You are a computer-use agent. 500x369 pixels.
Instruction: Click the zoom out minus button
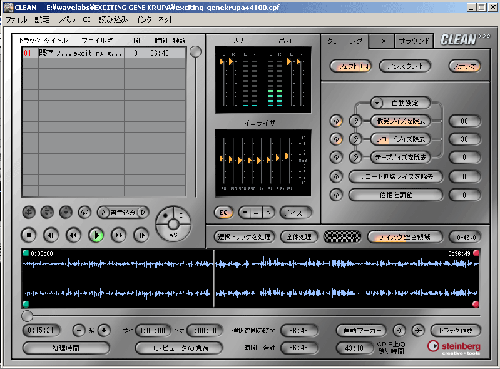[79, 331]
